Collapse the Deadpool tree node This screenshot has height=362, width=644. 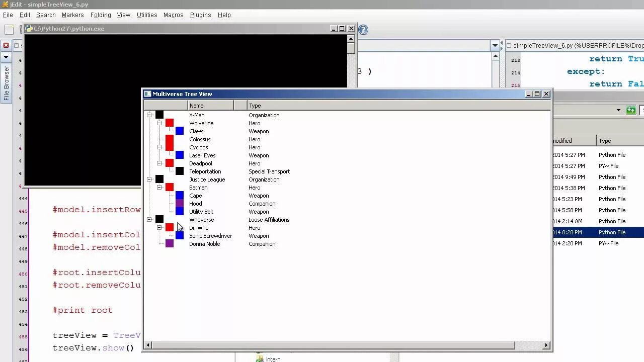(159, 163)
